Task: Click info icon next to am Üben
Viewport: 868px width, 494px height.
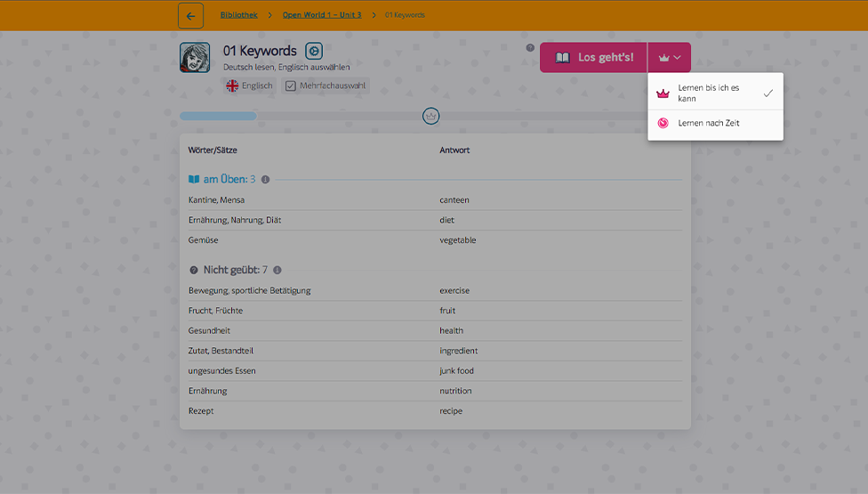Action: pos(266,179)
